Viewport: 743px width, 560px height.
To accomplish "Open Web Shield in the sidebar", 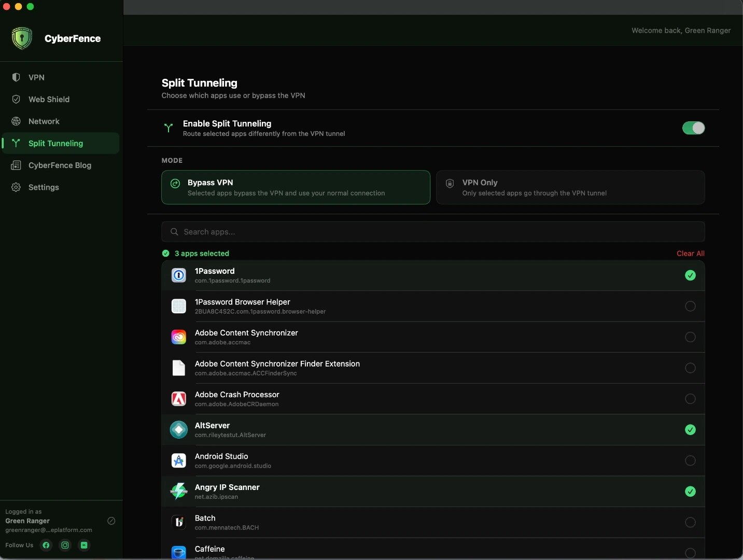I will click(x=61, y=100).
